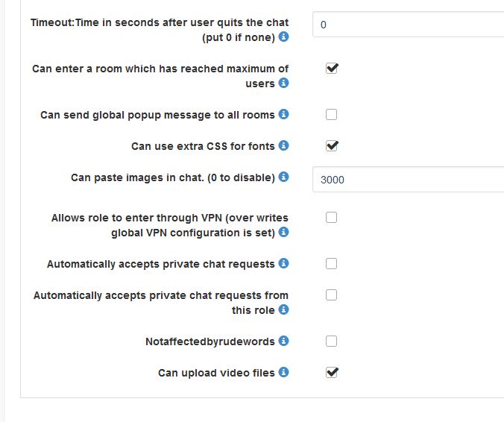The height and width of the screenshot is (422, 504).
Task: Click info icon beside Notaffectedbyrudewords
Action: 283,341
